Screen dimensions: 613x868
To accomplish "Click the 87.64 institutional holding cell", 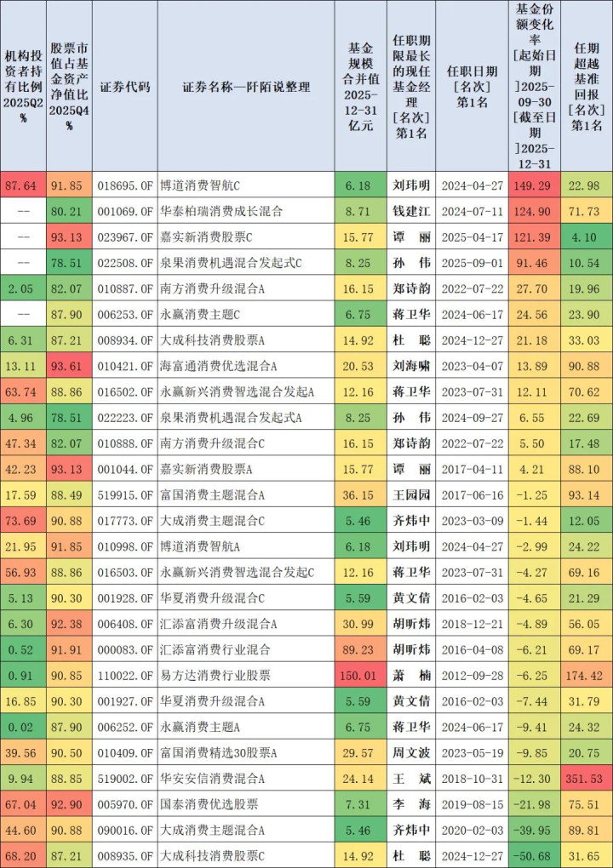I will tap(21, 186).
